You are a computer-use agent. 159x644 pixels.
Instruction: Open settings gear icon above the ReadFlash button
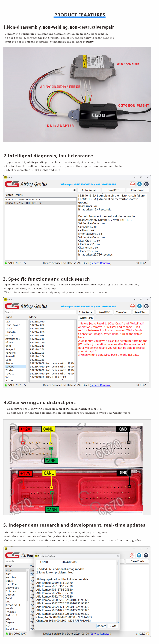click(146, 306)
